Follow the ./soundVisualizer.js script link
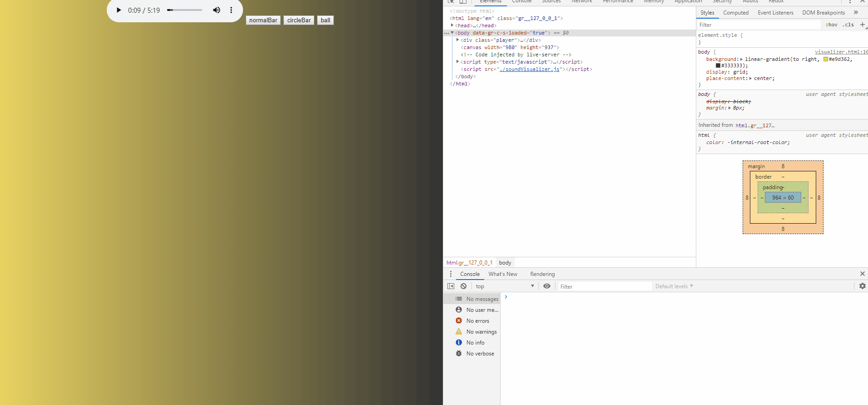 click(x=530, y=69)
